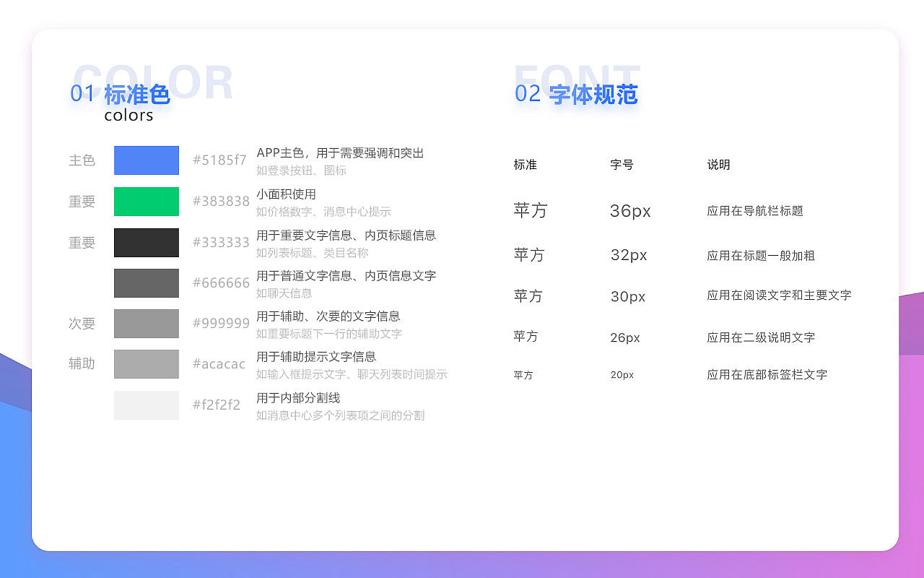Click the note '如登录按钮、图标'
The image size is (924, 578).
301,171
